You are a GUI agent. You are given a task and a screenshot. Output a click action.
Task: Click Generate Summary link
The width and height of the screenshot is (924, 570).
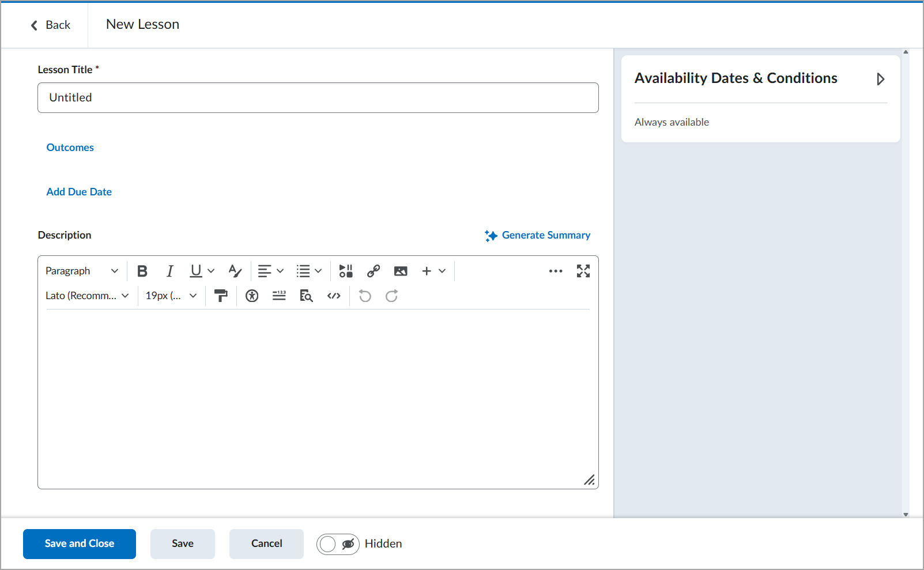pos(538,235)
